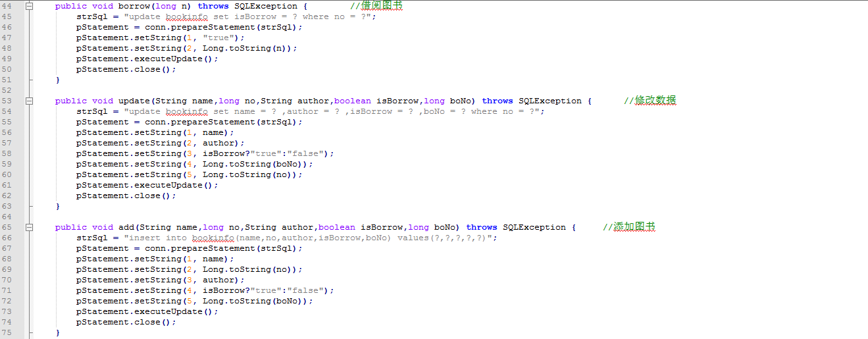Click line number 44 in the gutter
This screenshot has height=339, width=868.
[7, 6]
